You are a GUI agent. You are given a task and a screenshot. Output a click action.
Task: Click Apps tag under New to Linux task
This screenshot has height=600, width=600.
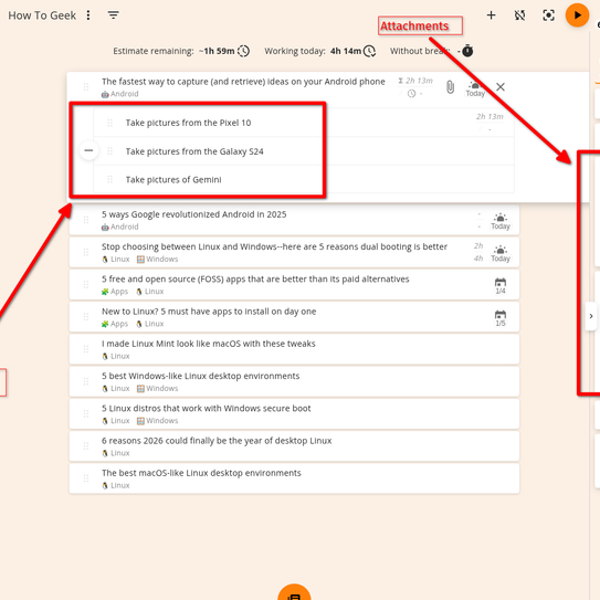click(x=114, y=324)
